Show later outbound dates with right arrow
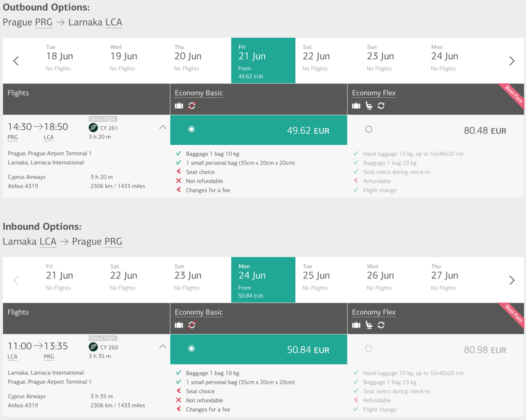Image resolution: width=526 pixels, height=420 pixels. [512, 61]
